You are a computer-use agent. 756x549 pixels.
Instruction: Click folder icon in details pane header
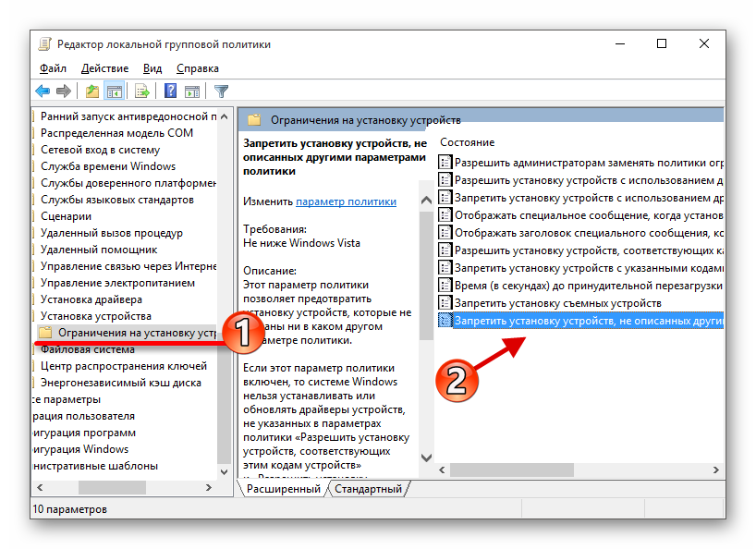click(x=254, y=120)
